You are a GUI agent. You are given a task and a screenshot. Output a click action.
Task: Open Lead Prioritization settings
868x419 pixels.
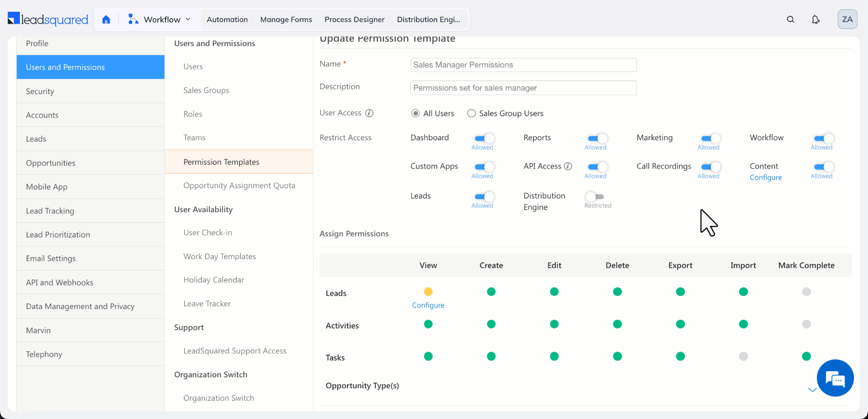[x=90, y=234]
